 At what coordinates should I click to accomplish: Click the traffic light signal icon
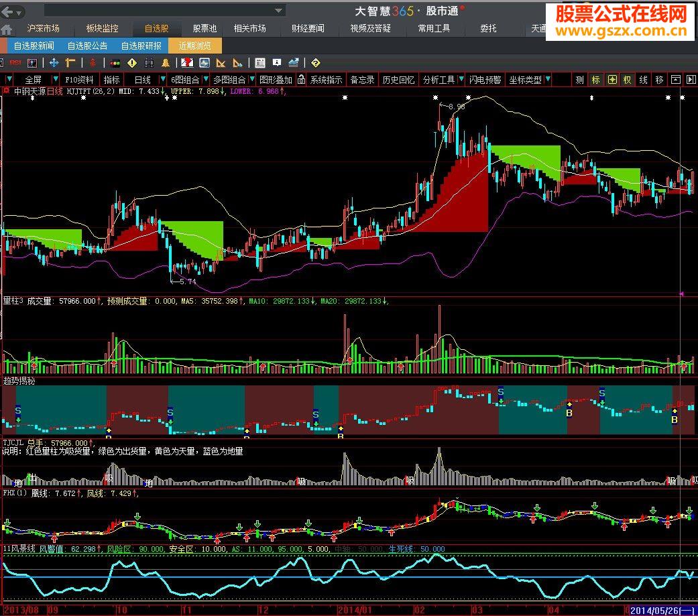tap(115, 63)
